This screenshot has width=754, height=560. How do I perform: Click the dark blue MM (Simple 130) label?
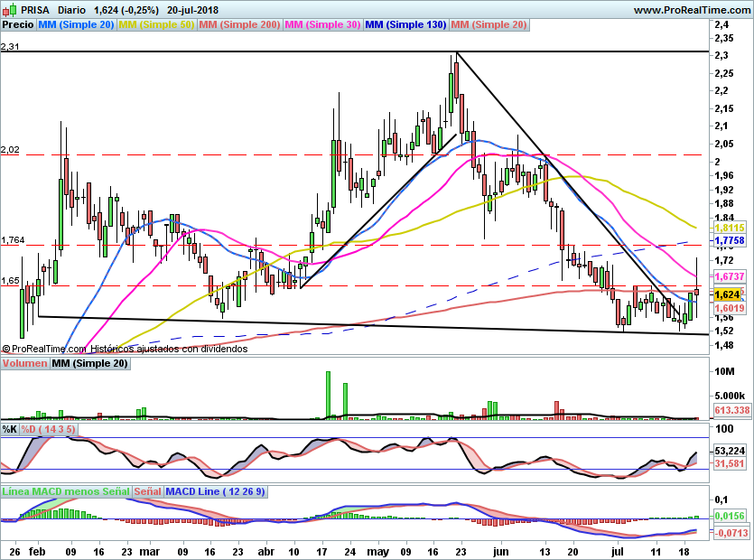pos(405,25)
